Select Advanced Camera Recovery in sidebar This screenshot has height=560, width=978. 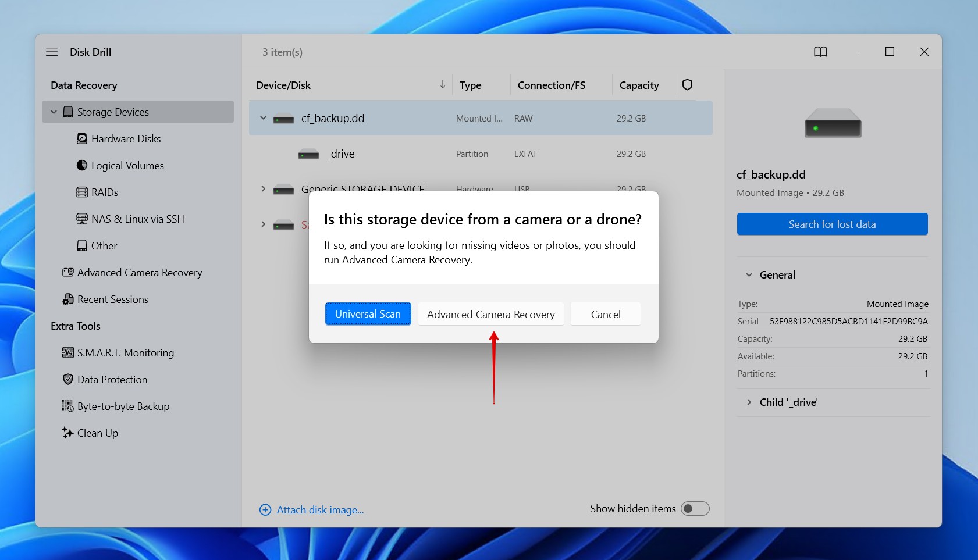(x=140, y=272)
